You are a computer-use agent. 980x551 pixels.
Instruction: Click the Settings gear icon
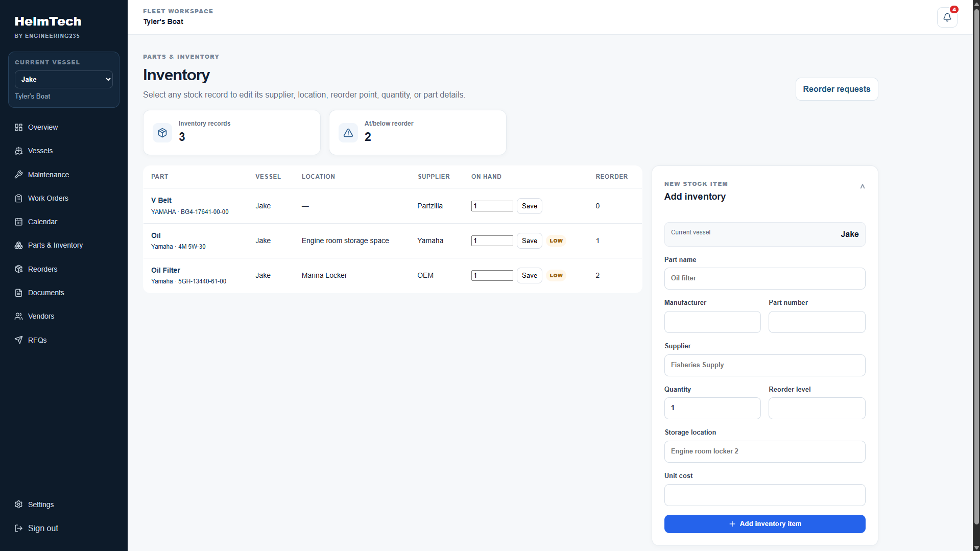point(19,505)
